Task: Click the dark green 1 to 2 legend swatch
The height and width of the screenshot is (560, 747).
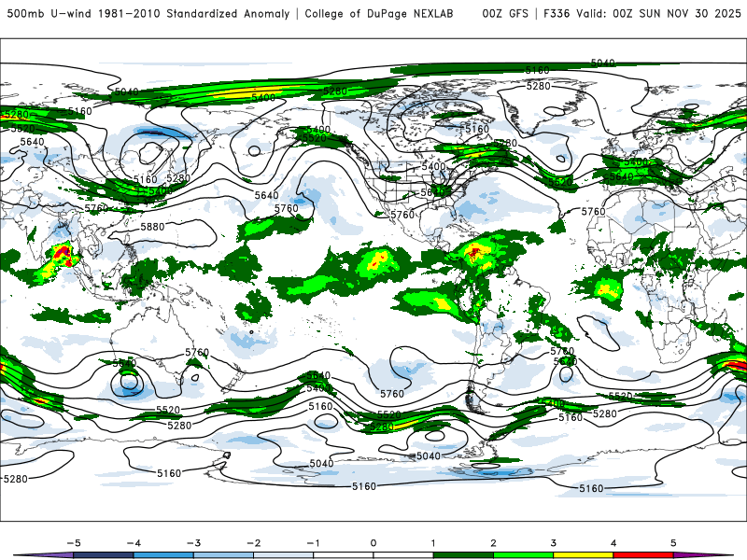Action: 463,555
